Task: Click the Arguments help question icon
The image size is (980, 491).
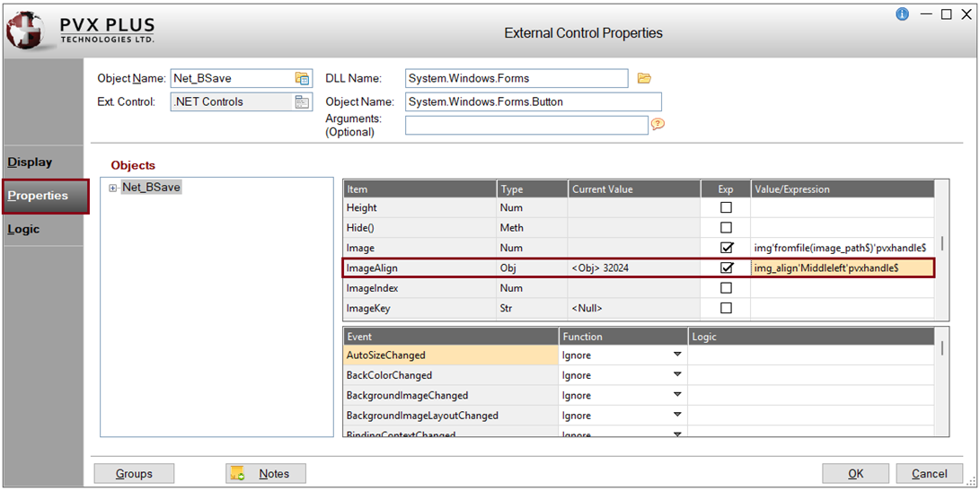Action: (x=658, y=125)
